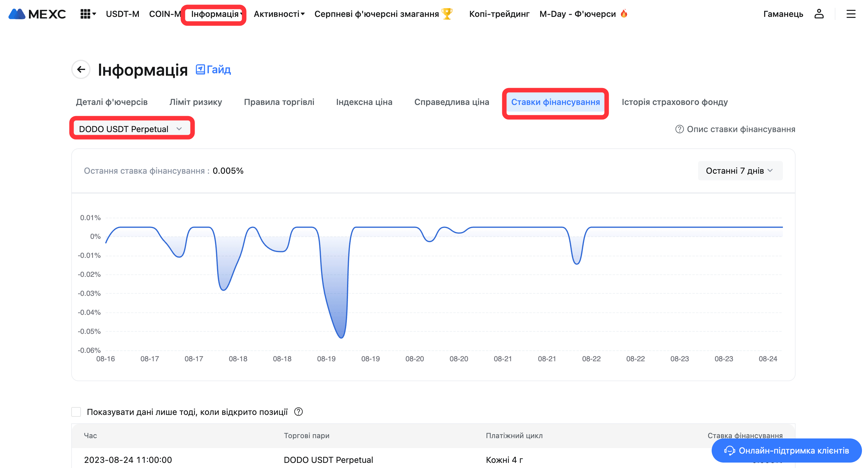
Task: Expand the Активності menu
Action: (279, 14)
